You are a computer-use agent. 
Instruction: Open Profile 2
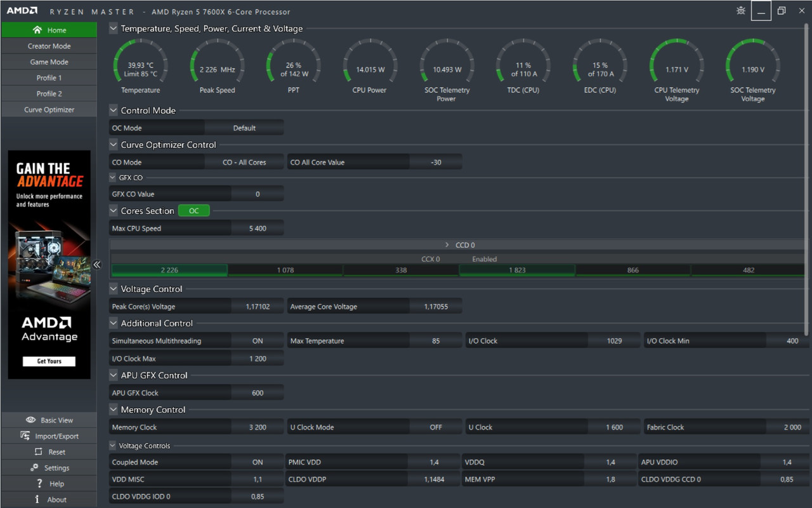click(49, 93)
